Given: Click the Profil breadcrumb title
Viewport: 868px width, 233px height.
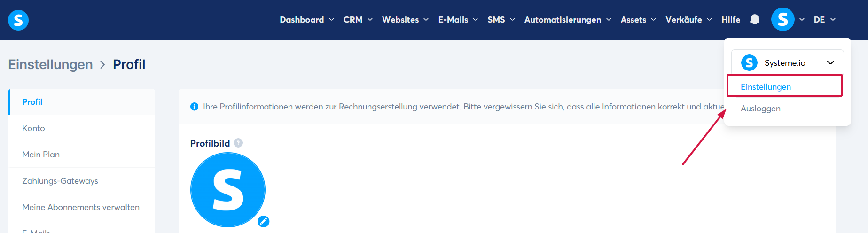Looking at the screenshot, I should [x=129, y=64].
